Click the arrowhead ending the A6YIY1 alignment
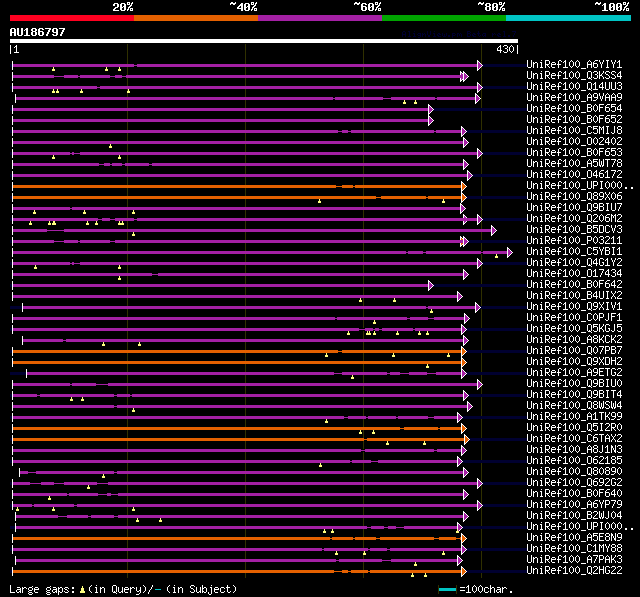640x597 pixels. pyautogui.click(x=480, y=65)
